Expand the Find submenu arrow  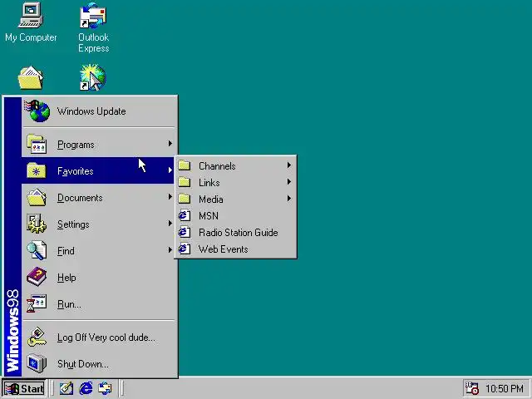170,249
